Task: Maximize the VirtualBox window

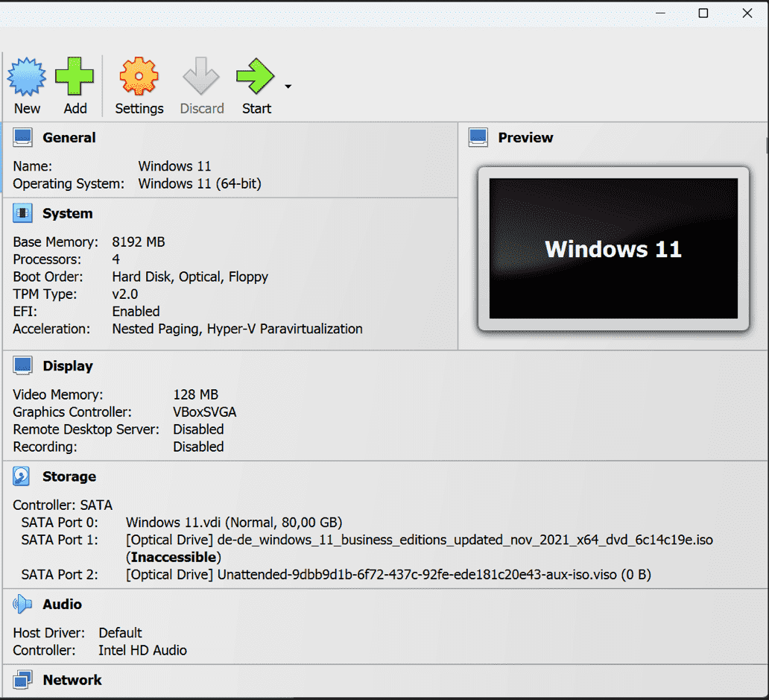Action: [703, 13]
